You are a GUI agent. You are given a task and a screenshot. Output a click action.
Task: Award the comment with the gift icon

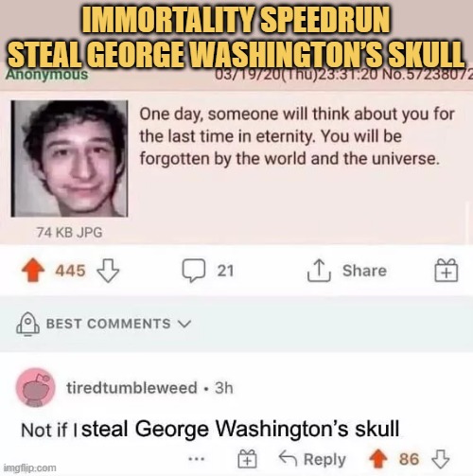[x=247, y=459]
